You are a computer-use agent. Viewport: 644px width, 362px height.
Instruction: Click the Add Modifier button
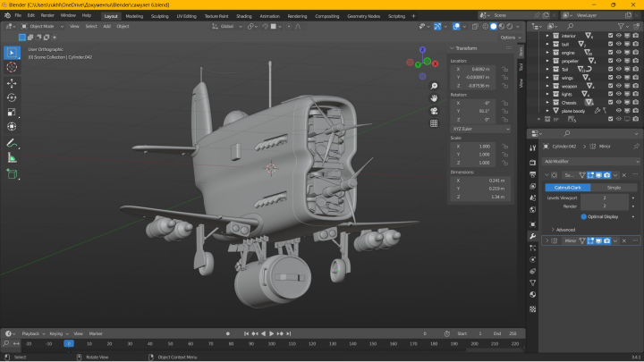click(590, 161)
